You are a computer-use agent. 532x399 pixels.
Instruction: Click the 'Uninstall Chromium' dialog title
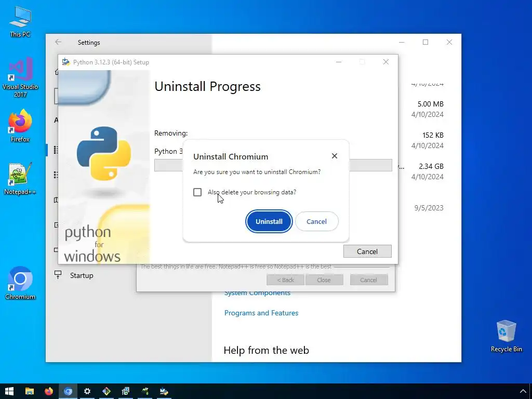[231, 156]
